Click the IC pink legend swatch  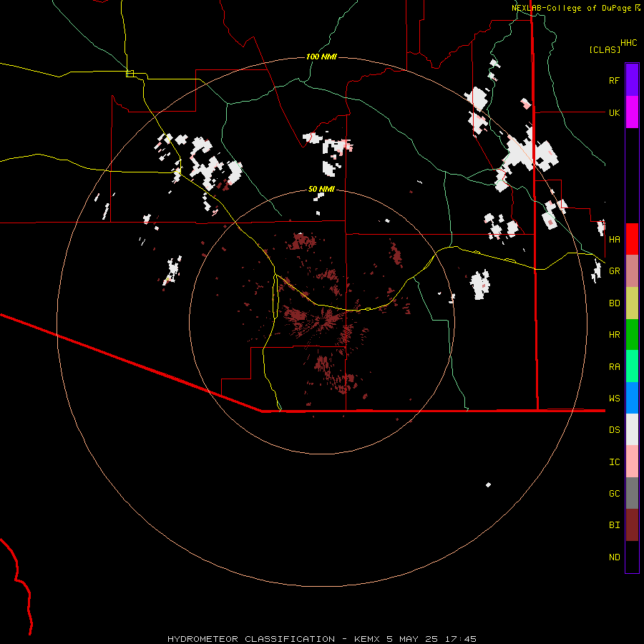pyautogui.click(x=632, y=462)
